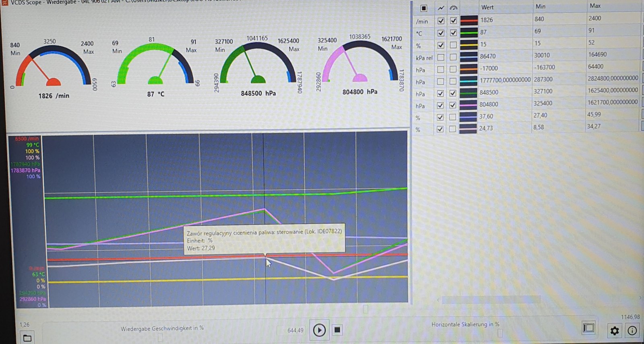
Task: Click the pink color swatch for 804800 hPa
Action: point(469,105)
